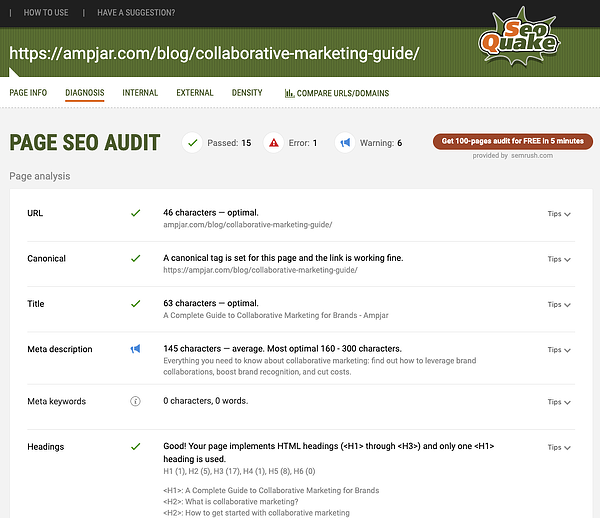
Task: Click the checkmark icon in the URL row
Action: tap(135, 213)
